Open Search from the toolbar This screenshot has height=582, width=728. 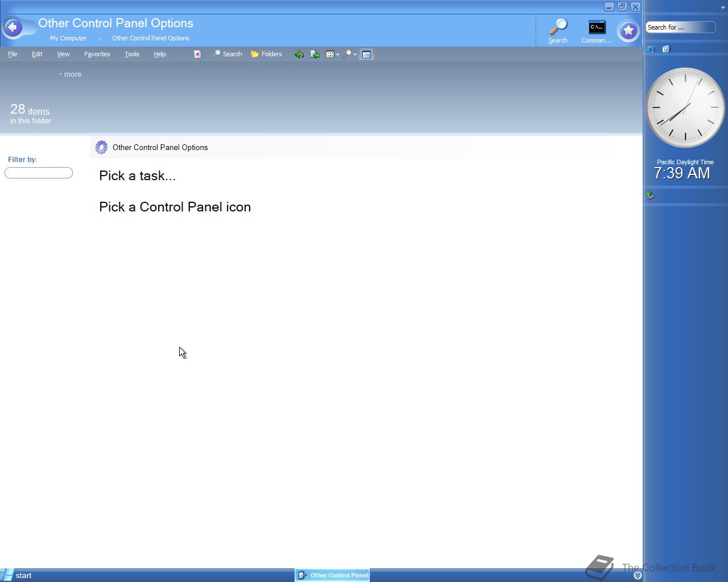click(x=227, y=54)
